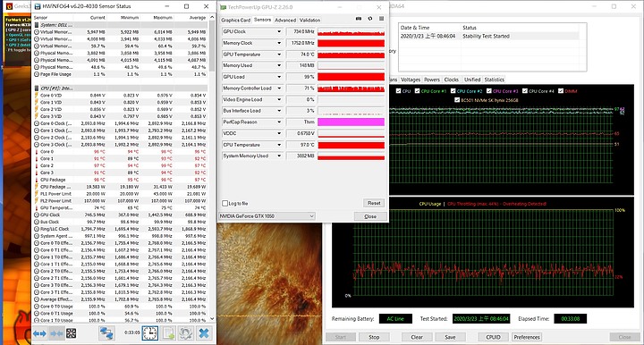Toggle CPU Core #4 checkbox
644x345 pixels.
(525, 91)
